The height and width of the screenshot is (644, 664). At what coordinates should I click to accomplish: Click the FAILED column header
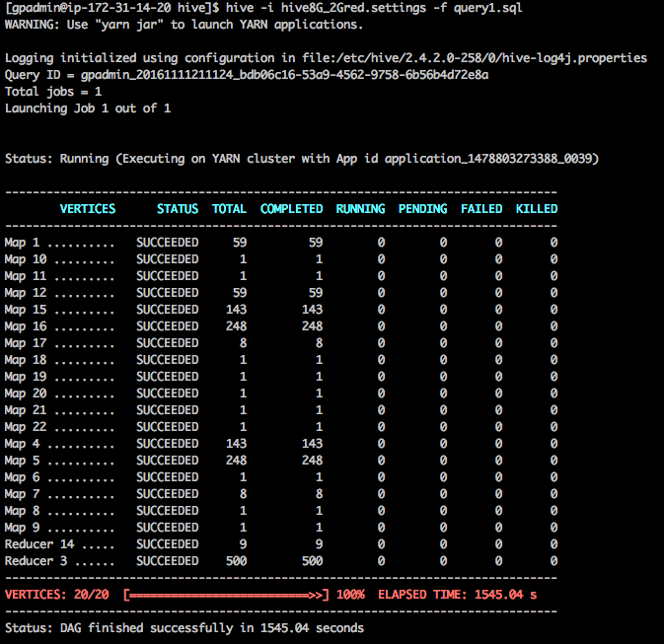481,209
